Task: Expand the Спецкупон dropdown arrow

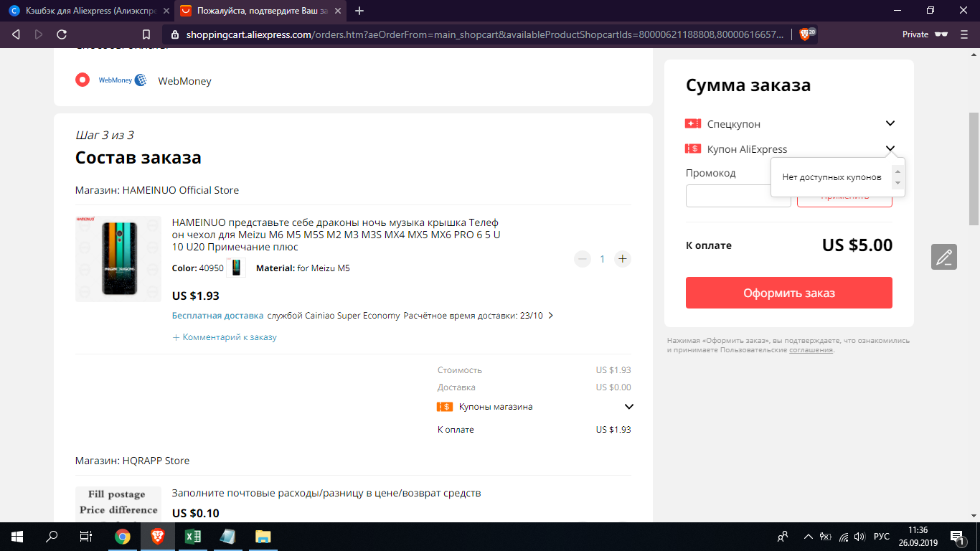Action: [x=890, y=123]
